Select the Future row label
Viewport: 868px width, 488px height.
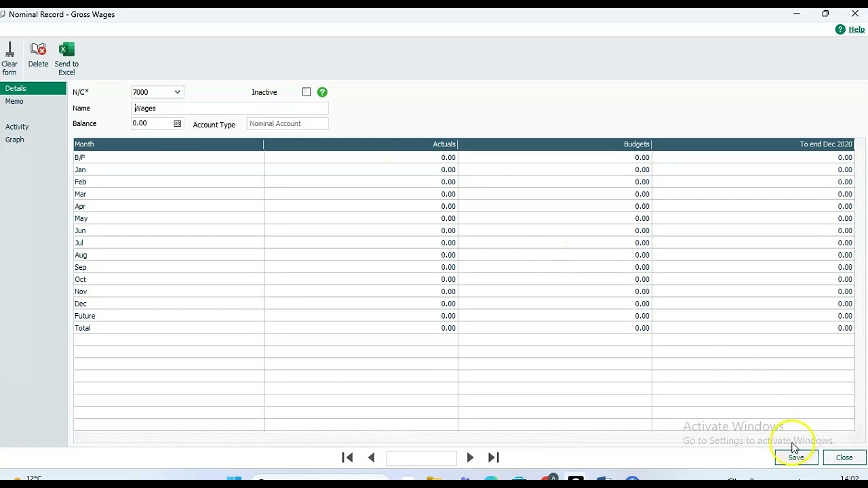85,316
